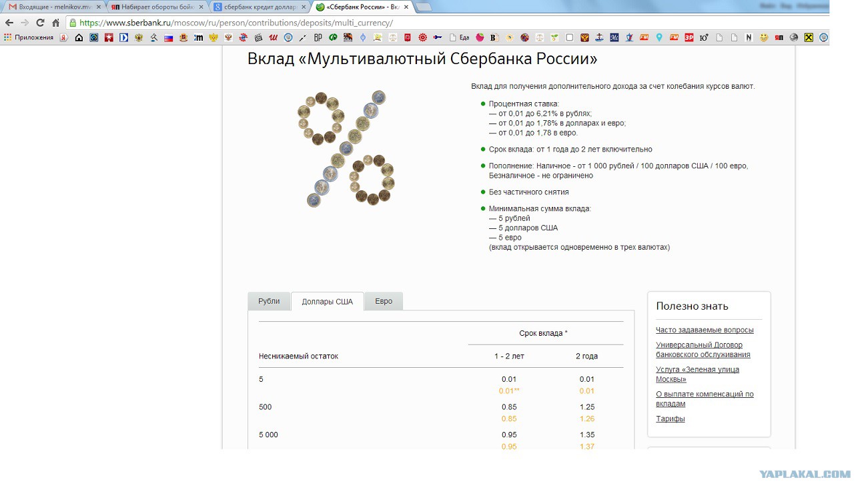Viewport: 868px width, 494px height.
Task: Switch to the «Рубли» rates tab
Action: click(269, 301)
